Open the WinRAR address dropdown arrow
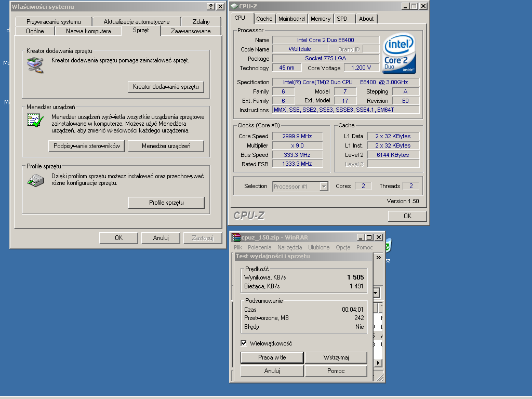Viewport: 532px width, 399px height. coord(376,292)
